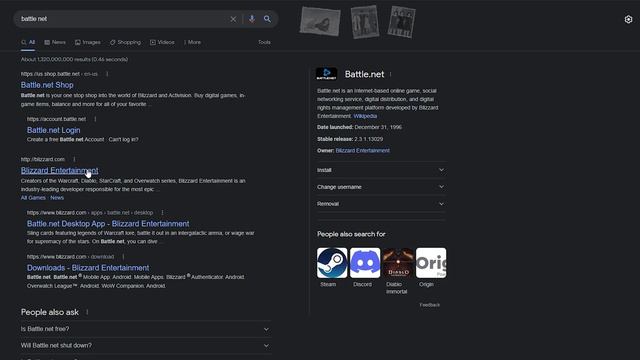Click middle doodle photo thumbnail in header
Screen dimensions: 640x360
point(365,22)
